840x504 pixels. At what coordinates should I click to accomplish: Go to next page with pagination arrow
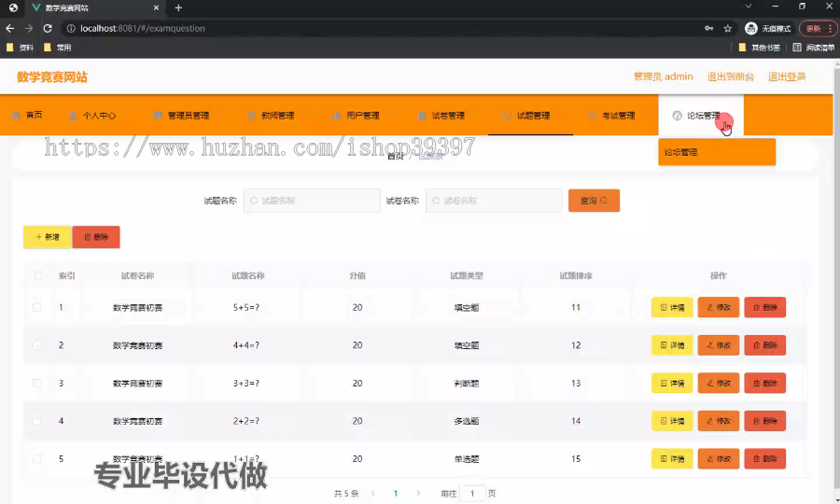point(418,494)
